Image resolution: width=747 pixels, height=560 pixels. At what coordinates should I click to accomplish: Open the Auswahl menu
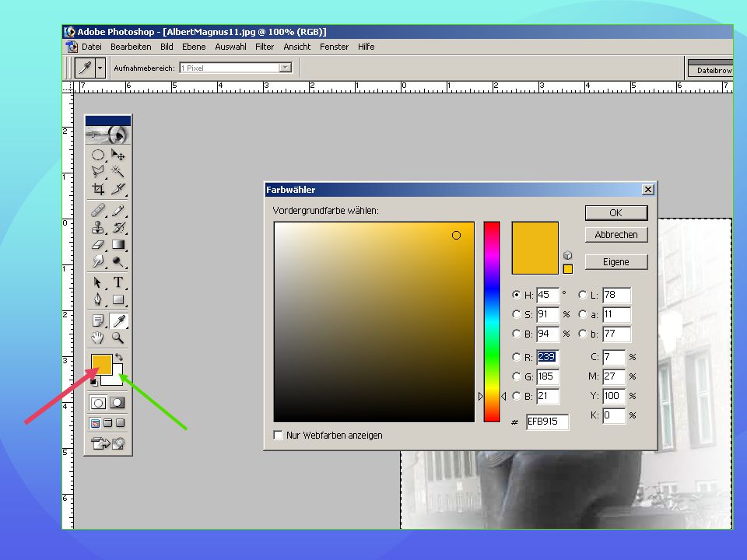coord(230,47)
